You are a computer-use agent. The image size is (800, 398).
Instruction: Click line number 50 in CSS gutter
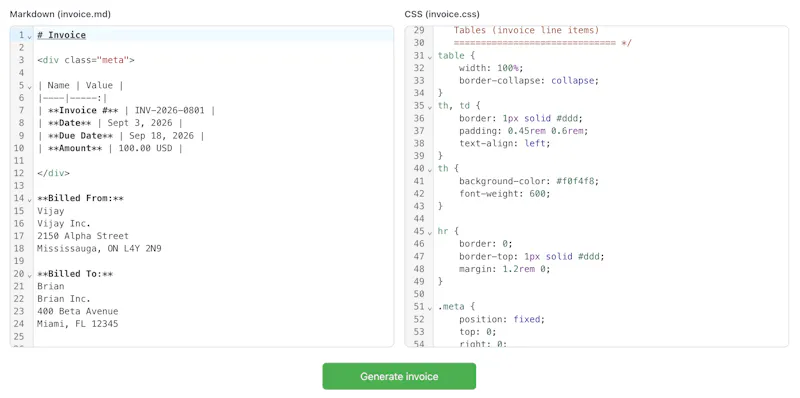(419, 294)
